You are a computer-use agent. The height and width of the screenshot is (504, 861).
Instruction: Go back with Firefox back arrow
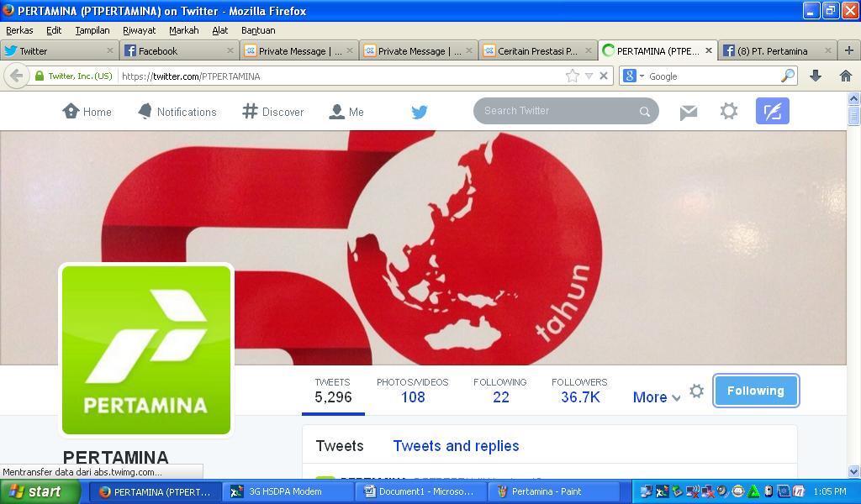pyautogui.click(x=17, y=76)
